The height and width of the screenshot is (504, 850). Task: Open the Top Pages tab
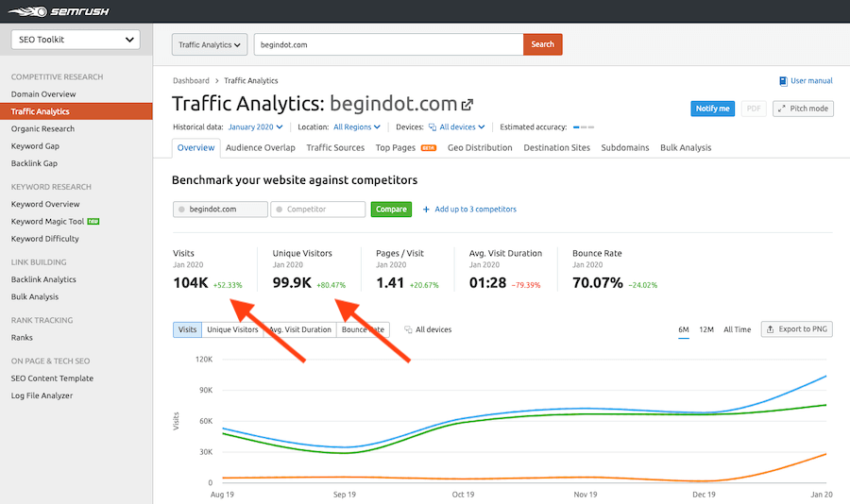pos(395,148)
